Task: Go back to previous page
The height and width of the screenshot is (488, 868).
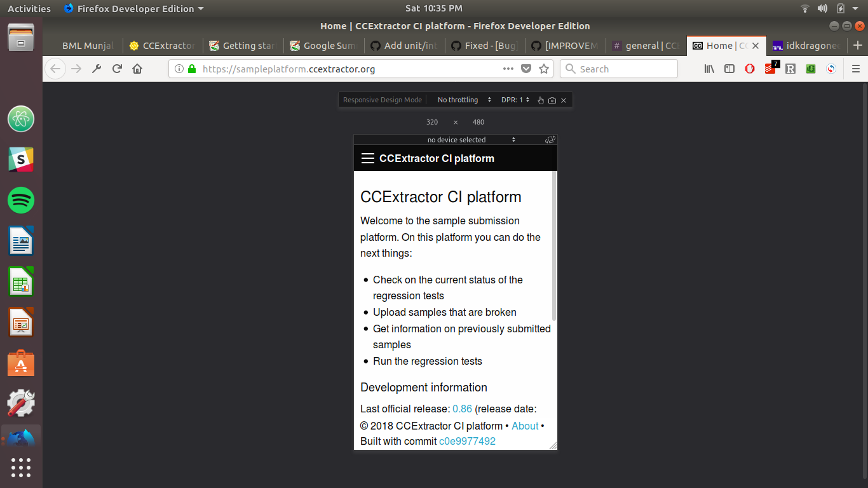Action: [55, 69]
